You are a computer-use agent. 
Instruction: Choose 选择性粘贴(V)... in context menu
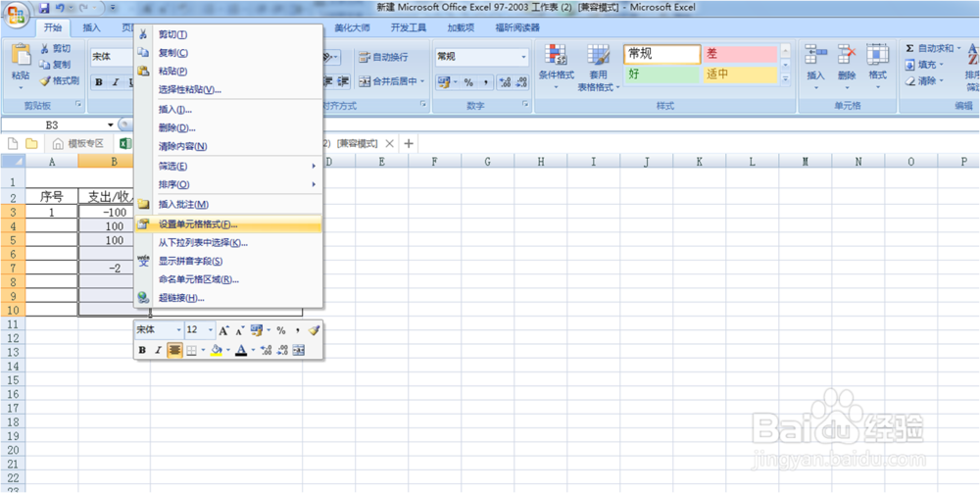(x=228, y=89)
